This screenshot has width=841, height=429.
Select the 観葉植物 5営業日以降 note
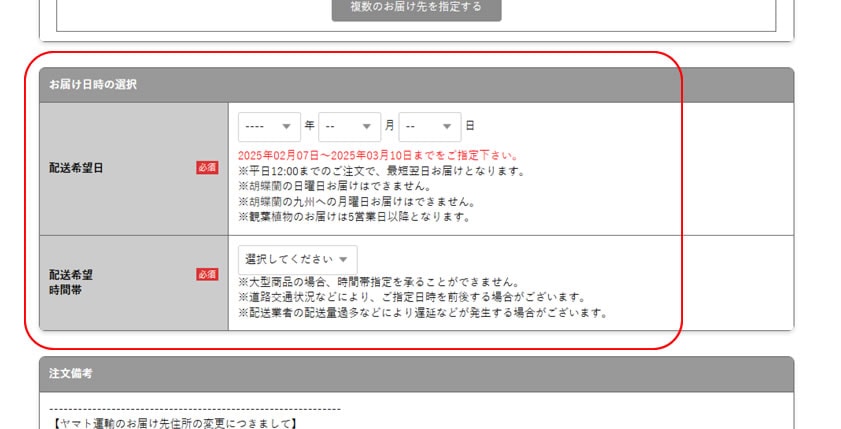(353, 216)
